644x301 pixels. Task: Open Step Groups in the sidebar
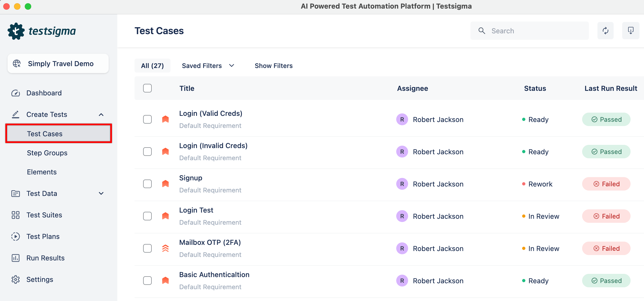click(47, 153)
